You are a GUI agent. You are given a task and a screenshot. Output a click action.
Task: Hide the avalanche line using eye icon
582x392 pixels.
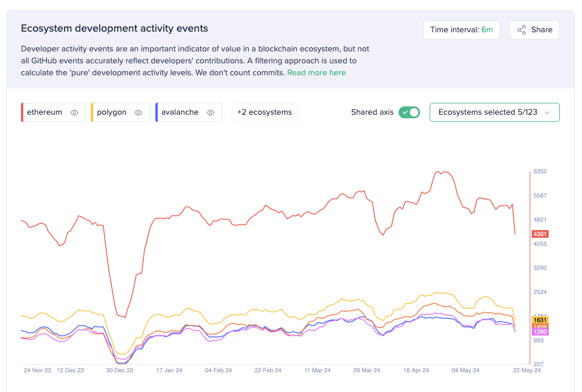pyautogui.click(x=210, y=112)
